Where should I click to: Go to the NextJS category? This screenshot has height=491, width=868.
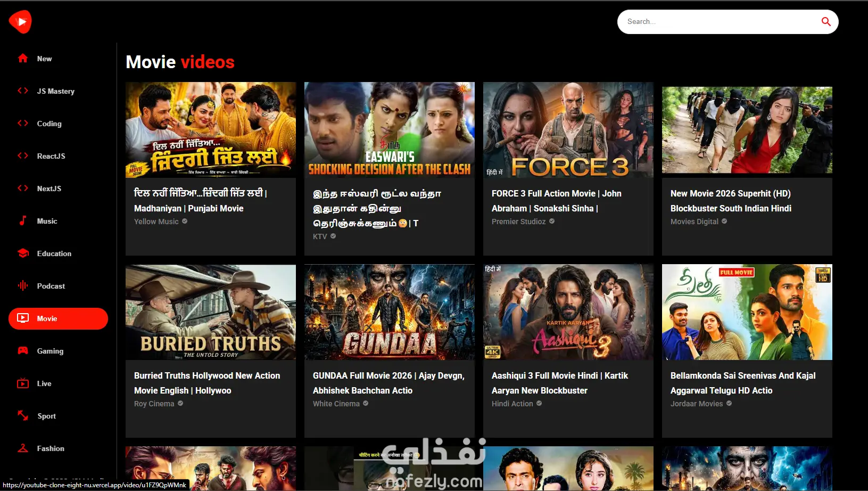58,189
